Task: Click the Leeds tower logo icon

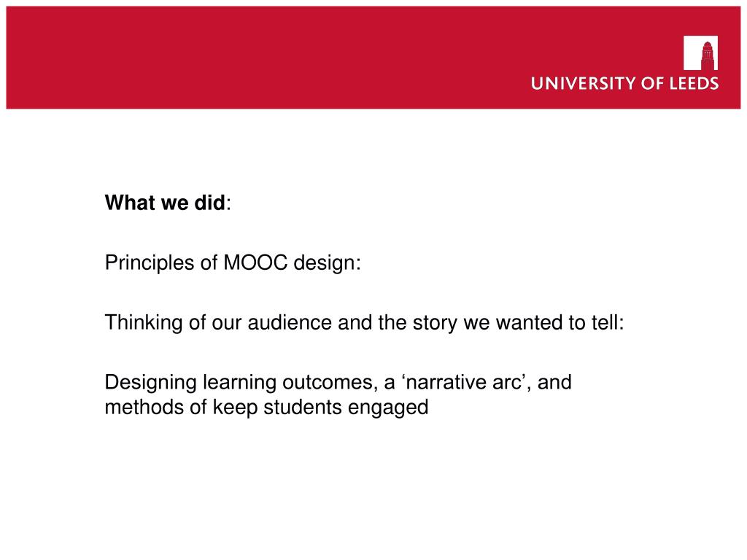Action: (700, 52)
